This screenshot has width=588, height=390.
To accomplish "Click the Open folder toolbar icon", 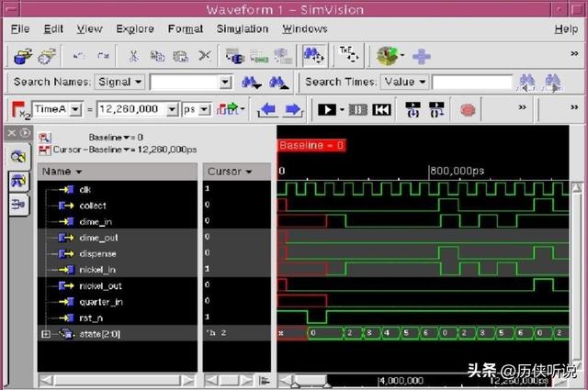I will (x=24, y=56).
